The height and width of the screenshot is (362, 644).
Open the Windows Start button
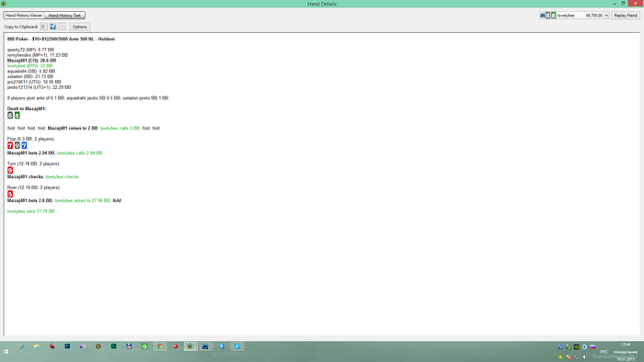click(x=6, y=351)
